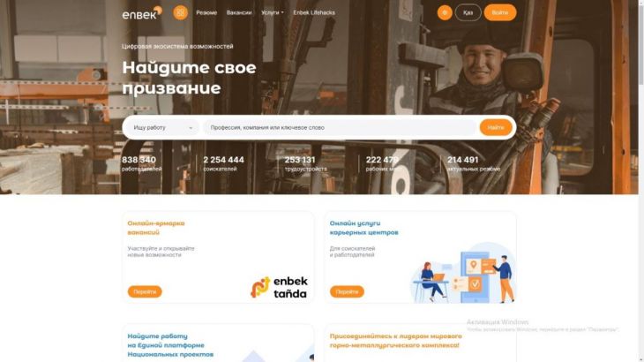Click the arrow in the Ищу работу selector
The width and height of the screenshot is (644, 362).
click(x=191, y=128)
